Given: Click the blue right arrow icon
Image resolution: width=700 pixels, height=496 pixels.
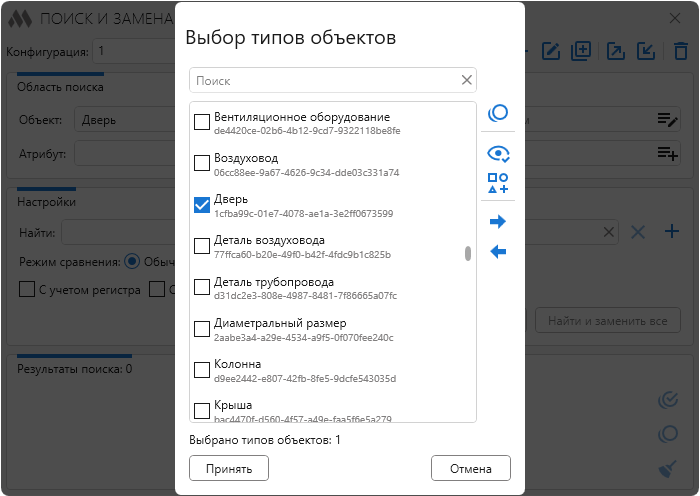Looking at the screenshot, I should click(x=498, y=222).
